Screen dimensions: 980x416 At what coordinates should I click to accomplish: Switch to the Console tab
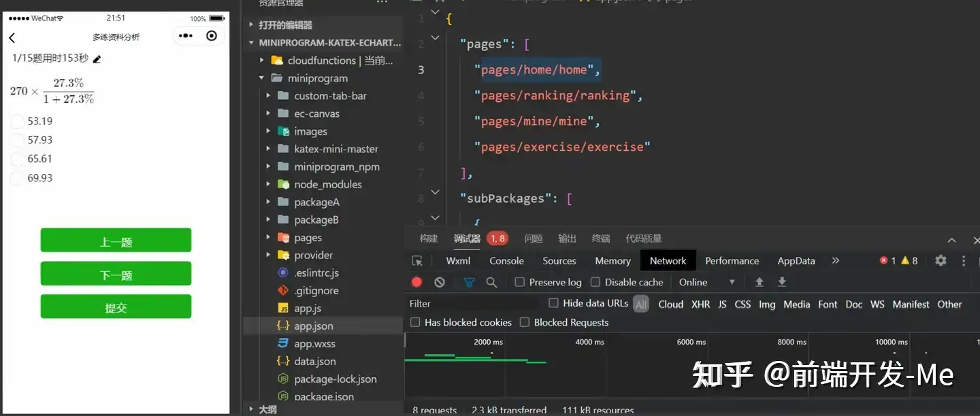506,260
